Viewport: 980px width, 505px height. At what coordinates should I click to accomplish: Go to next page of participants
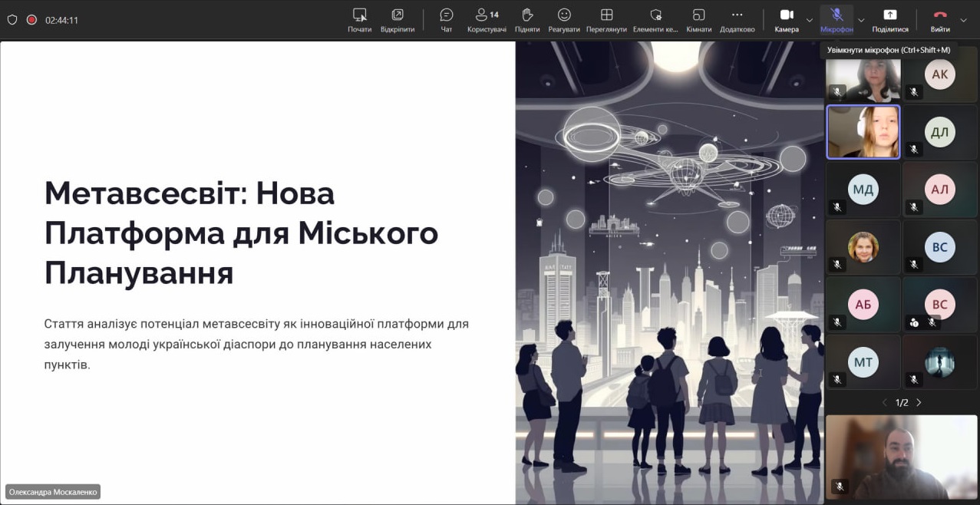(919, 402)
